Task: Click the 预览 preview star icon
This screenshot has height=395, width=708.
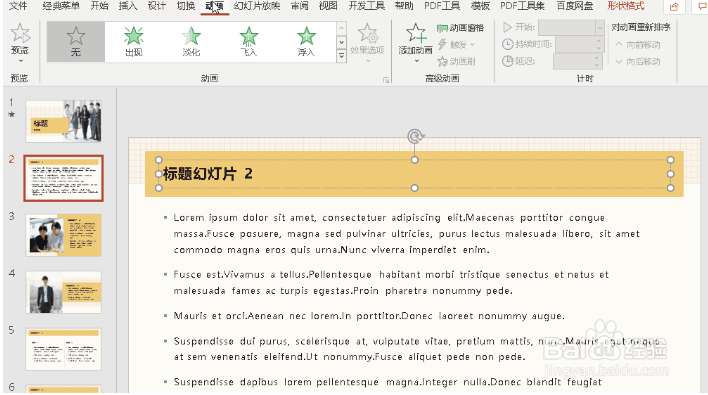Action: pos(20,33)
